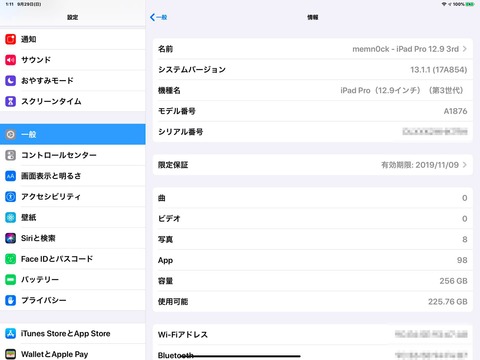This screenshot has width=480, height=360.
Task: Tap the シリアル番号 row
Action: 313,132
